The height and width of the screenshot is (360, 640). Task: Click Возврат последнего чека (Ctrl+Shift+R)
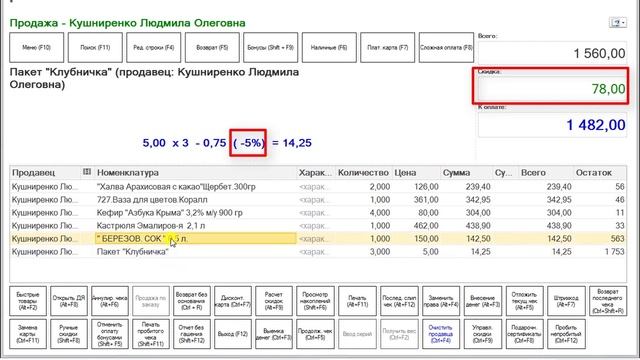point(608,301)
